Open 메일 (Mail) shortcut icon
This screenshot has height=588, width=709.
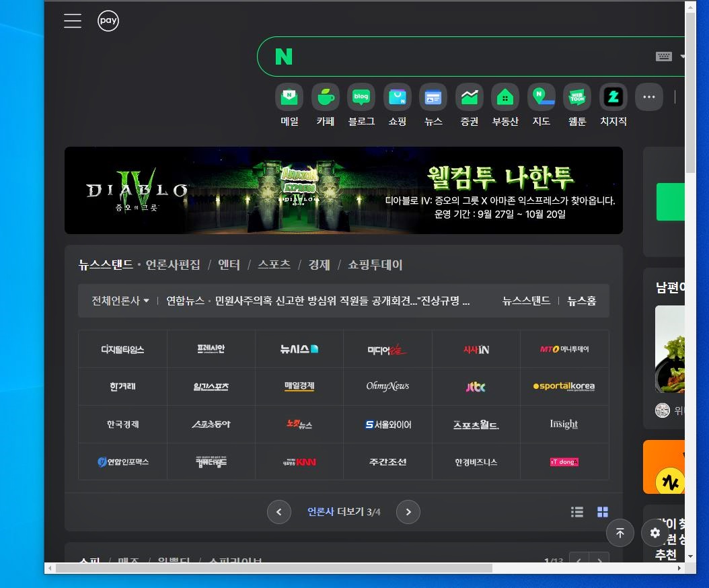click(x=289, y=97)
